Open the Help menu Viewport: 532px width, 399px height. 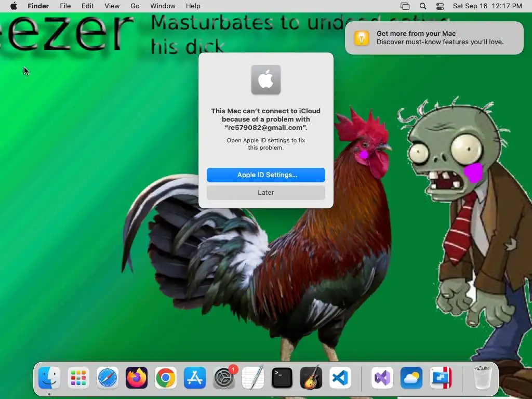coord(193,6)
